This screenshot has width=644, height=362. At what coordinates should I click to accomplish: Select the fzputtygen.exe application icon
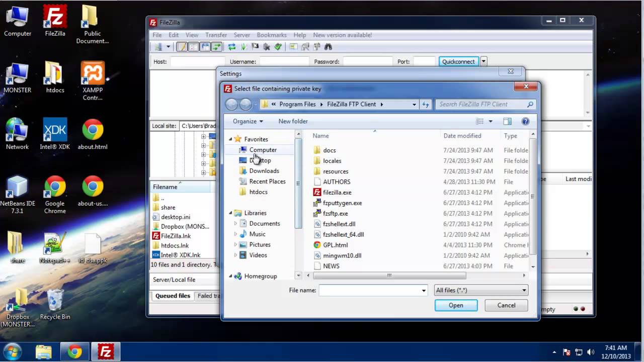(317, 203)
